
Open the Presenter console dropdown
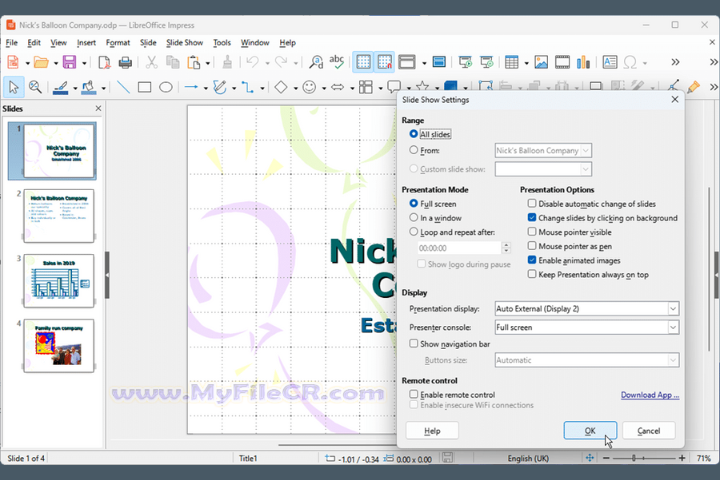pos(587,327)
